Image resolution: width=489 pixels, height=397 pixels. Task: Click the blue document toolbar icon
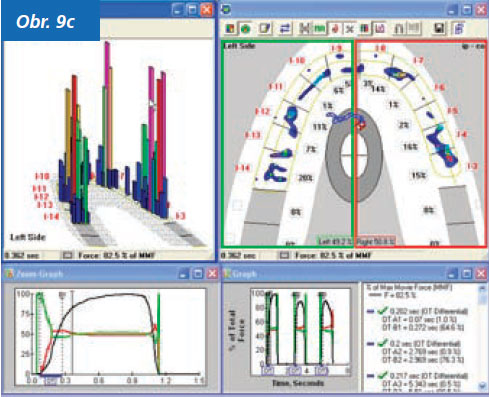pos(458,29)
